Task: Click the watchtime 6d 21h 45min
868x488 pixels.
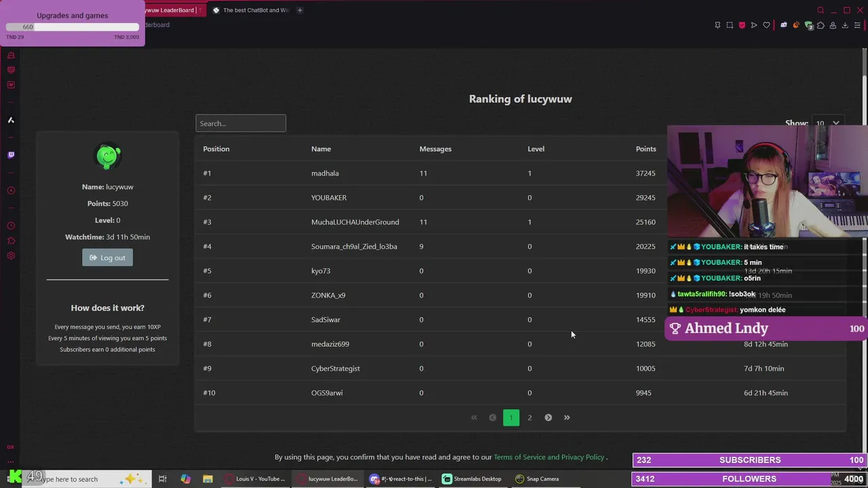Action: pos(766,393)
